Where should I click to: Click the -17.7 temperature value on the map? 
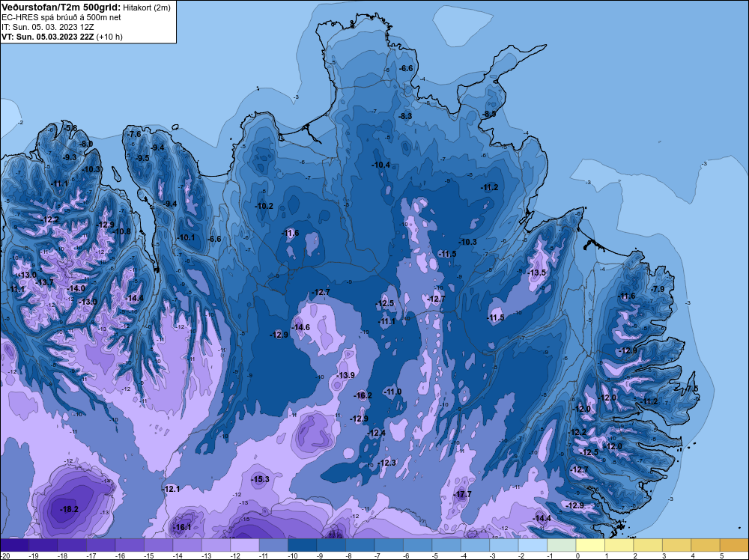point(462,494)
